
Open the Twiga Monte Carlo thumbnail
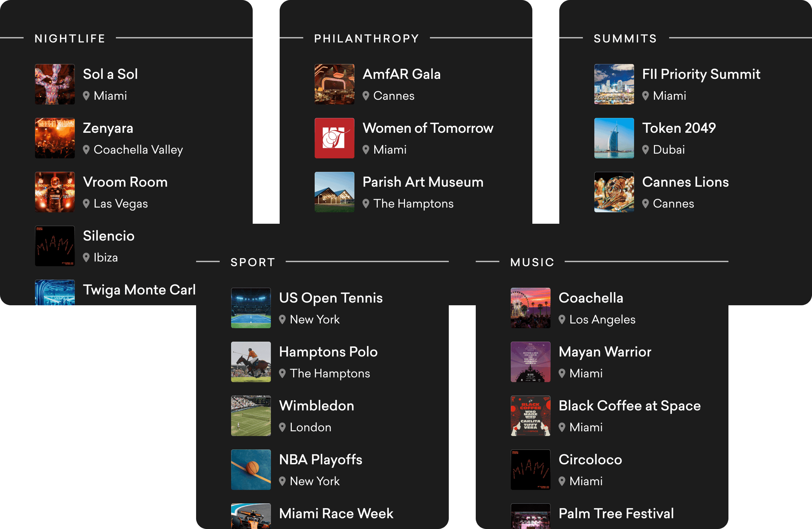(x=55, y=292)
